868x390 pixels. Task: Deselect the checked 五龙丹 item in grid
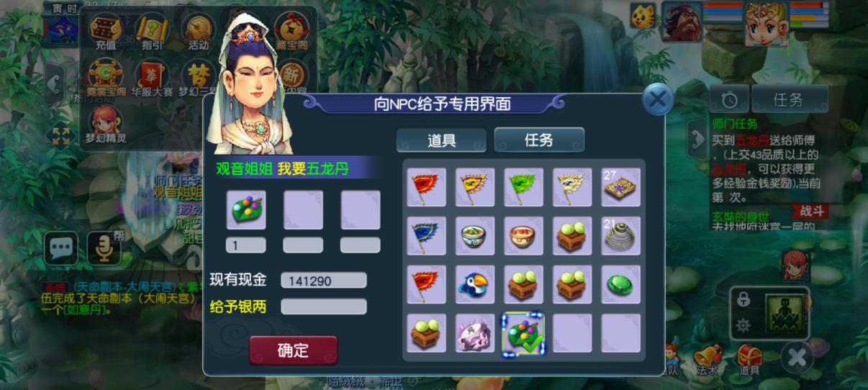coord(524,333)
